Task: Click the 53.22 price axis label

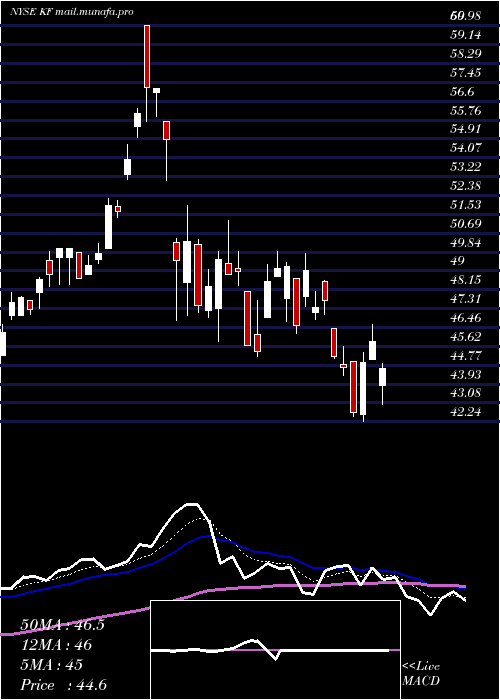Action: coord(466,167)
